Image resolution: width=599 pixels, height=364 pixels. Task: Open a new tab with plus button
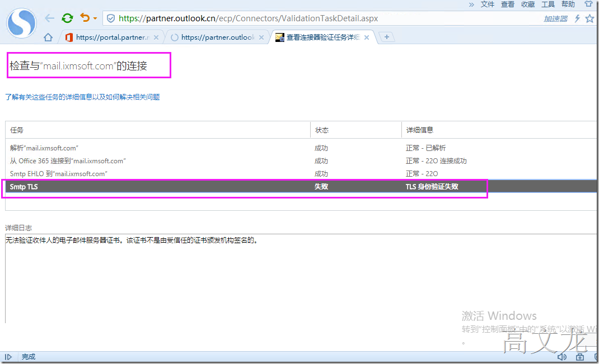[x=387, y=37]
